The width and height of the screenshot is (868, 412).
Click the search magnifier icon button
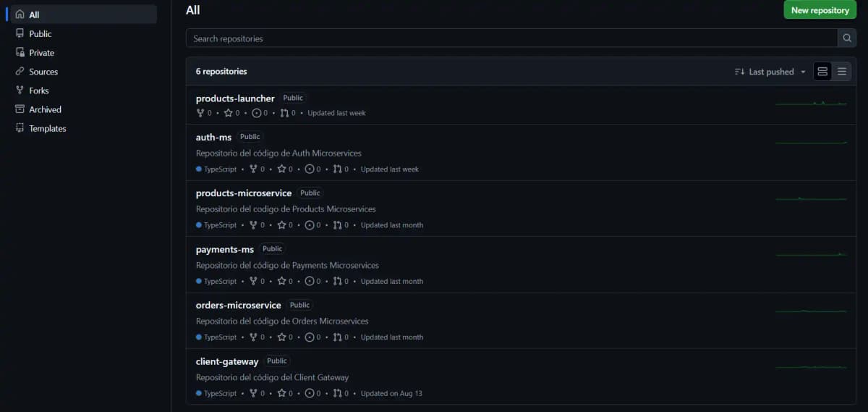[846, 38]
